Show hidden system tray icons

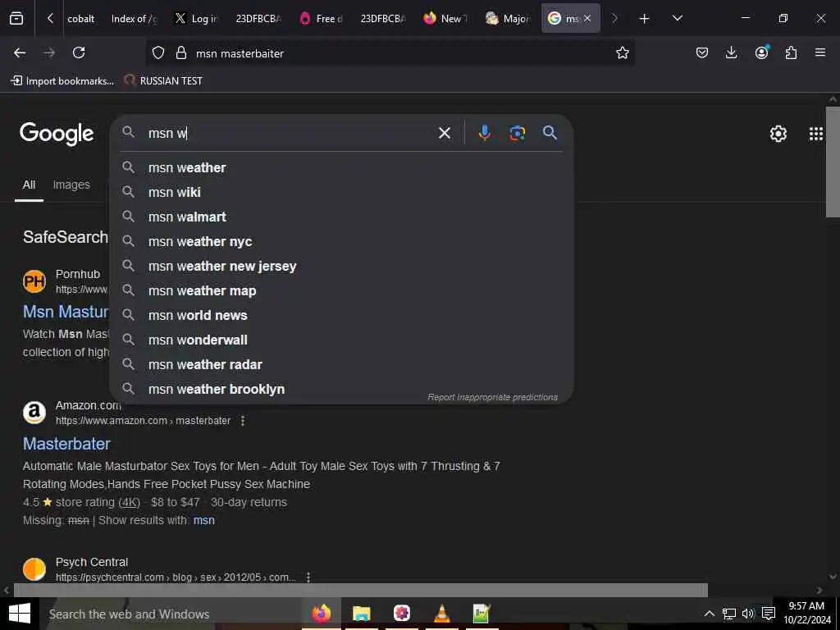click(x=709, y=614)
